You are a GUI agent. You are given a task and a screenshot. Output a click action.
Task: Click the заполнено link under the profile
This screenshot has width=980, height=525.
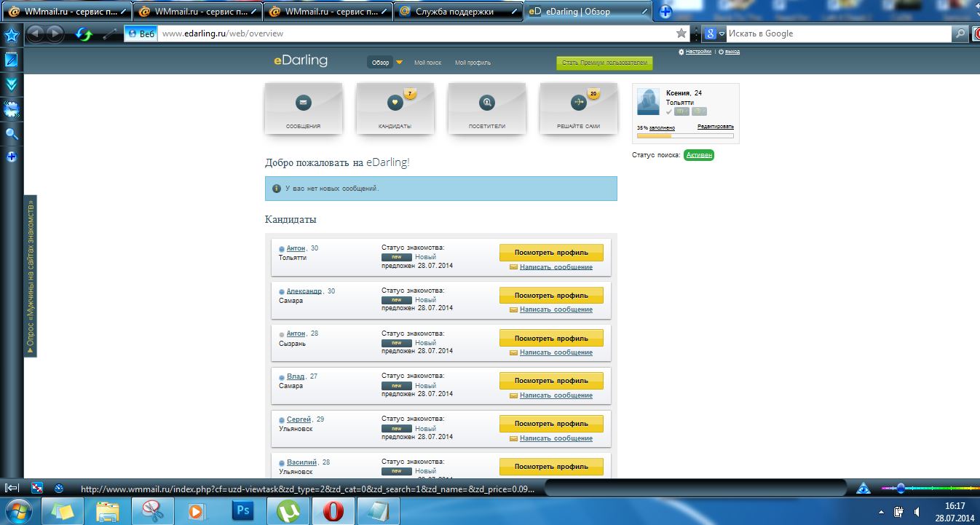662,127
